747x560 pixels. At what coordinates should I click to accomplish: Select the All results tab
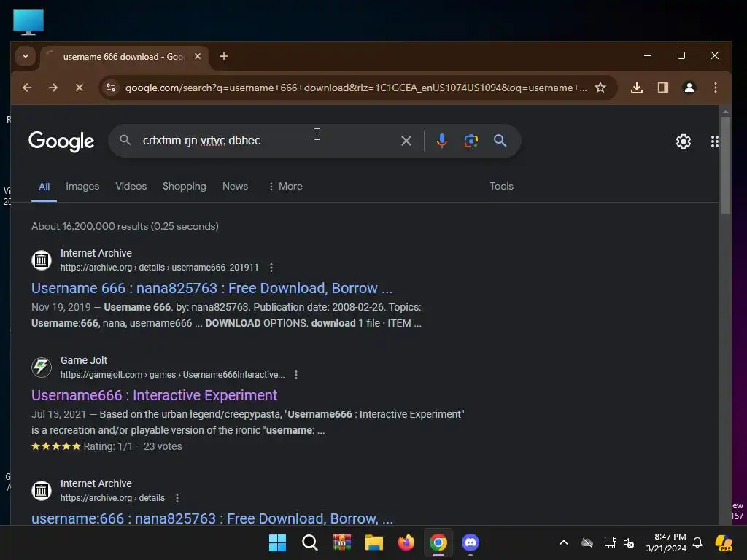tap(44, 187)
